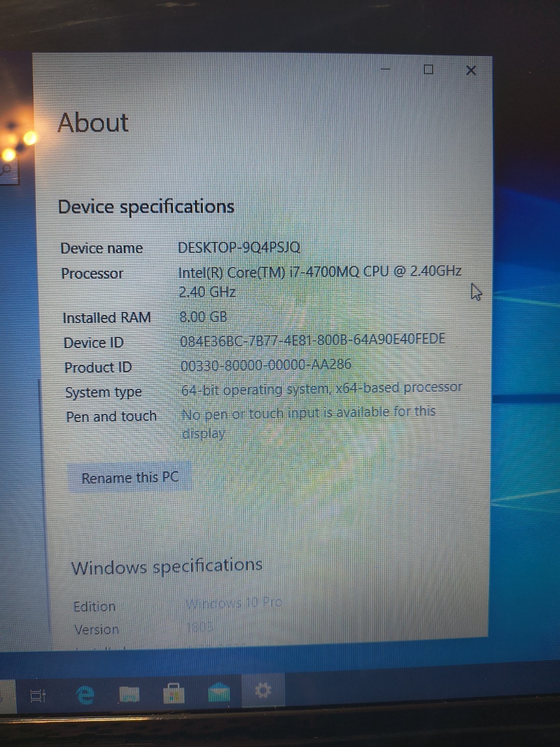Minimize the About settings window

click(x=385, y=70)
